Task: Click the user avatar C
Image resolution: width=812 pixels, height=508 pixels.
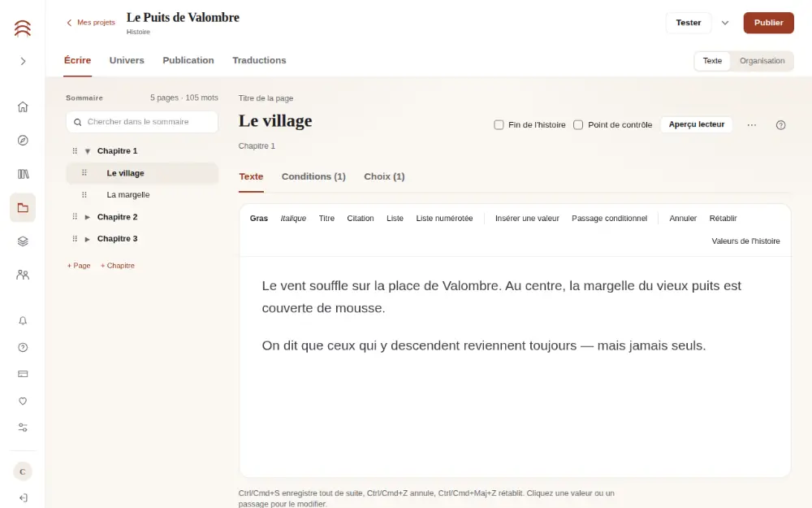Action: pos(22,471)
